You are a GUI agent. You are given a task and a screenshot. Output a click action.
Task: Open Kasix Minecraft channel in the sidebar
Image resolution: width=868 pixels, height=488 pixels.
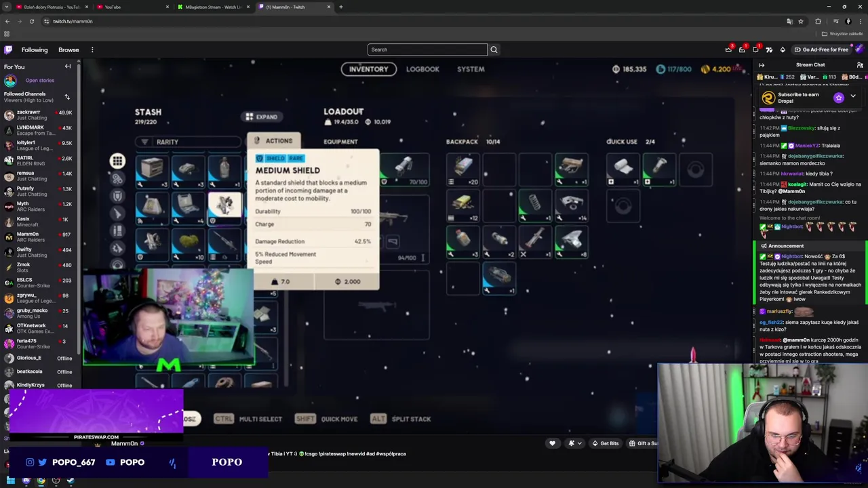41,222
